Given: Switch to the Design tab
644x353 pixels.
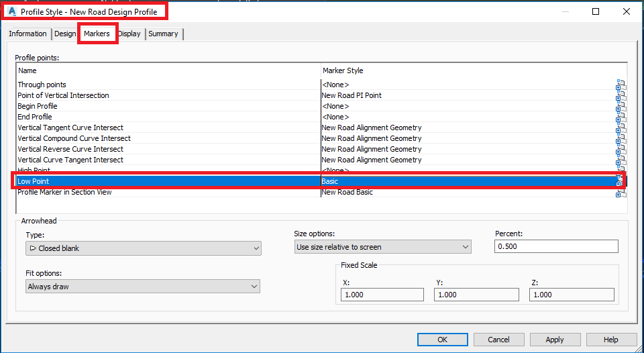Looking at the screenshot, I should (x=65, y=34).
